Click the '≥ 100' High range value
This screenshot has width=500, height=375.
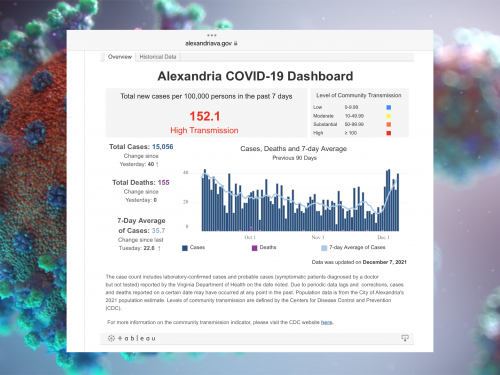351,133
